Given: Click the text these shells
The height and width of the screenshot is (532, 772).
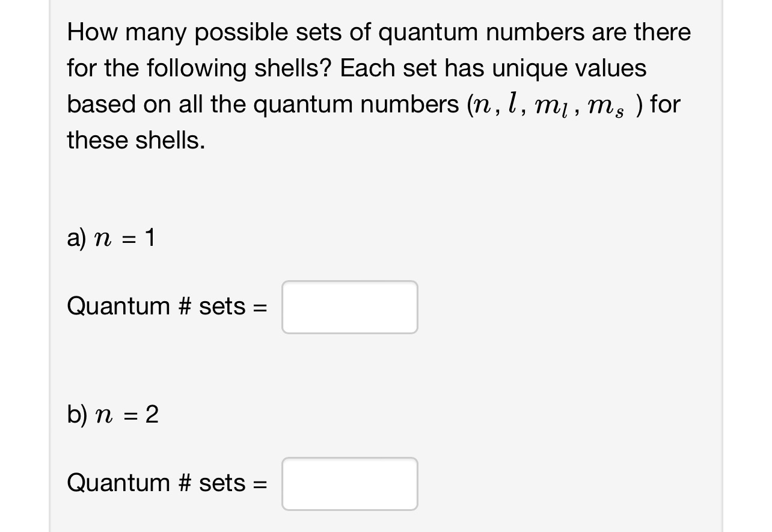Looking at the screenshot, I should tap(135, 139).
